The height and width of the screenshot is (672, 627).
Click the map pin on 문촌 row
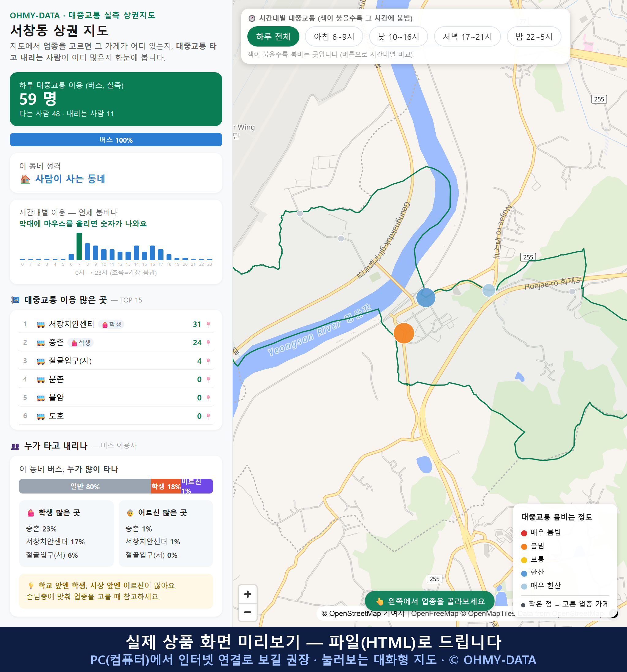pos(208,379)
